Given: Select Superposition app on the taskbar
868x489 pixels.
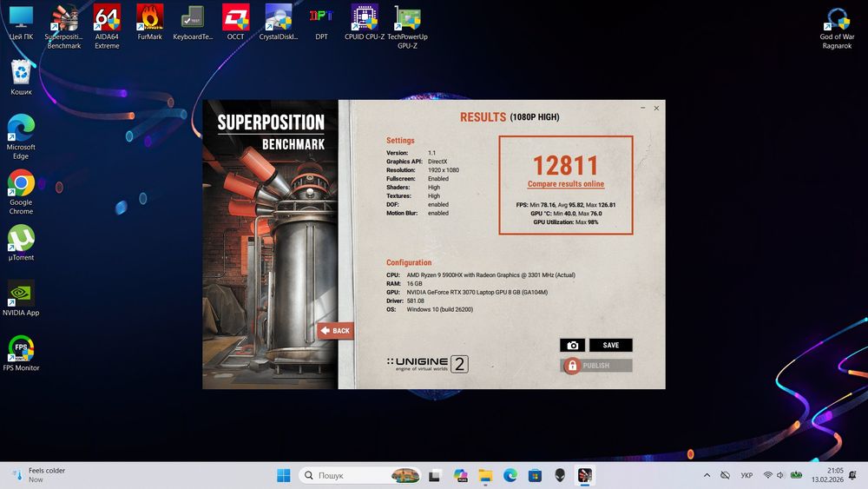Looking at the screenshot, I should click(x=585, y=475).
